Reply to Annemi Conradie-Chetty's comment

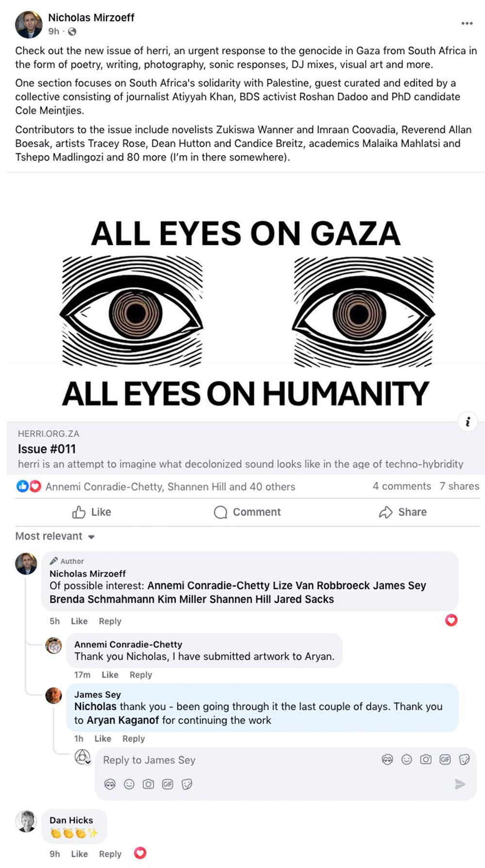pos(141,675)
